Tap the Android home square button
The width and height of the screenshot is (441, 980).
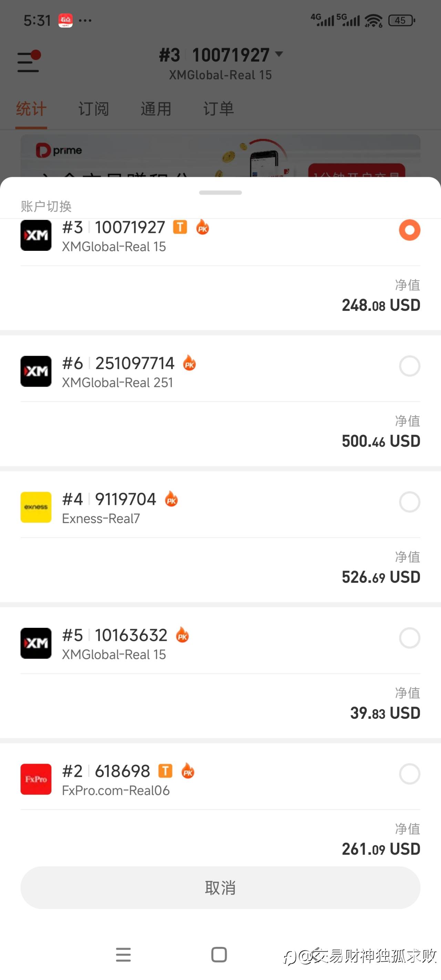[219, 955]
